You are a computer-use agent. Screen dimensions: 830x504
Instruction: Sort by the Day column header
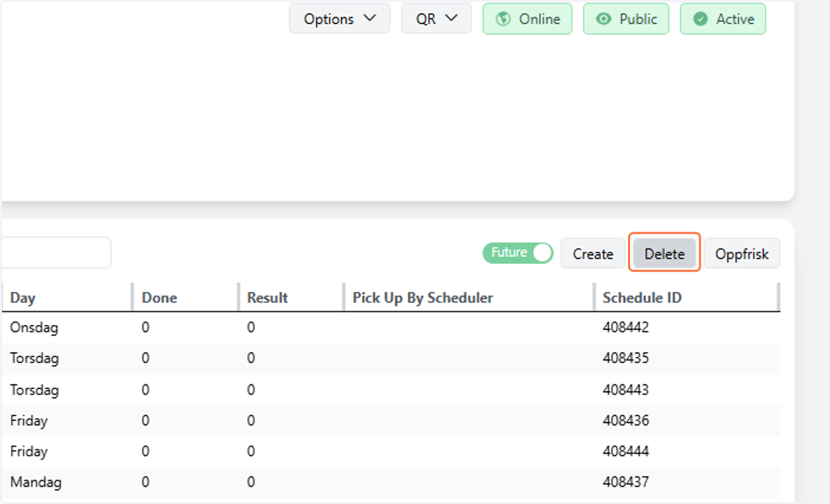point(23,298)
